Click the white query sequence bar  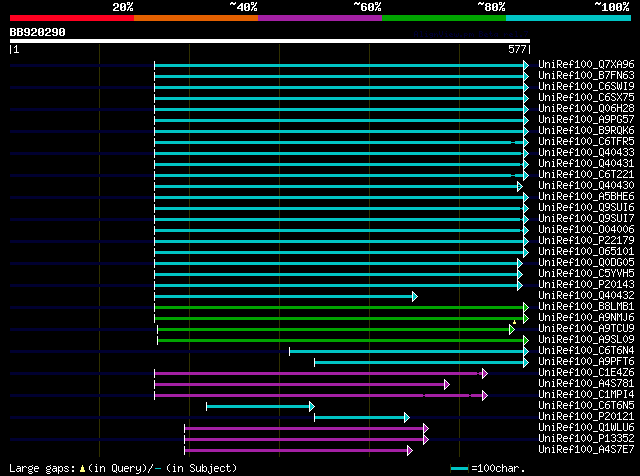[x=270, y=41]
